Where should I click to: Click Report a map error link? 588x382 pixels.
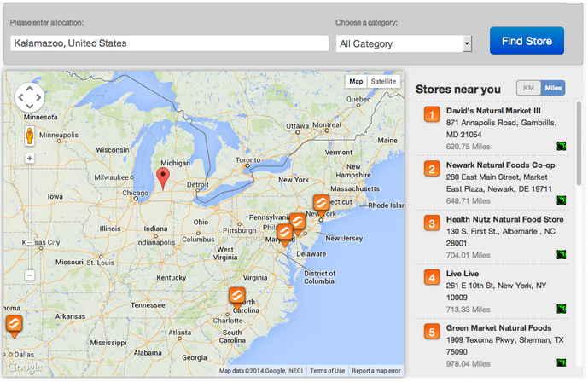(x=376, y=371)
